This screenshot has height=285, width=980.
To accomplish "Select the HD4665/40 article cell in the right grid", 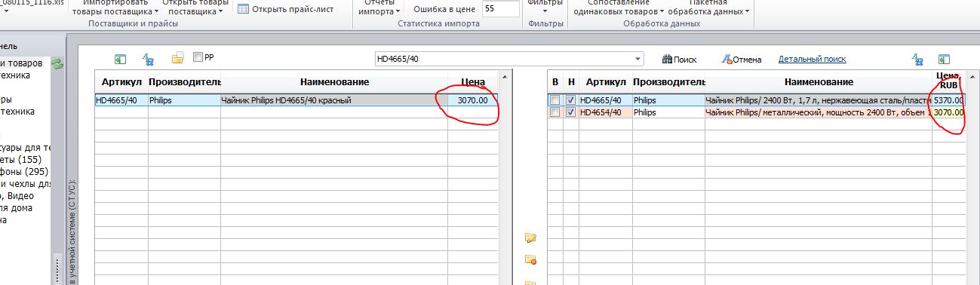I will (x=605, y=100).
